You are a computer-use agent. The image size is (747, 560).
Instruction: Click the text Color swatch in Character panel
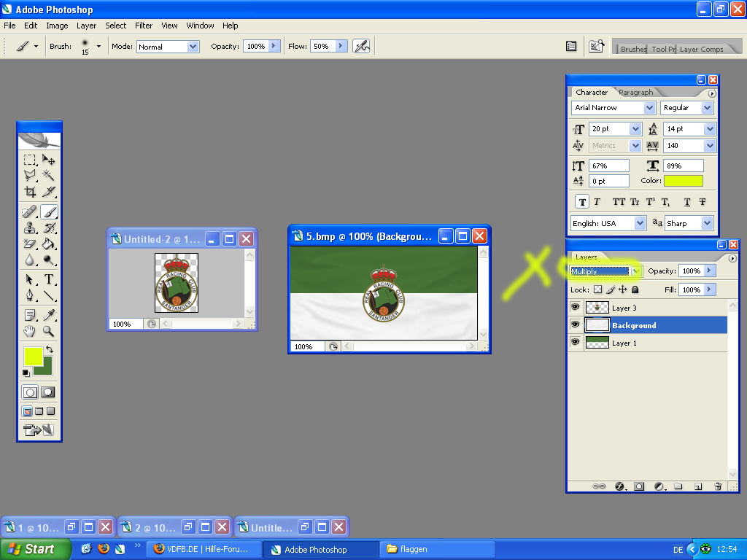(683, 181)
